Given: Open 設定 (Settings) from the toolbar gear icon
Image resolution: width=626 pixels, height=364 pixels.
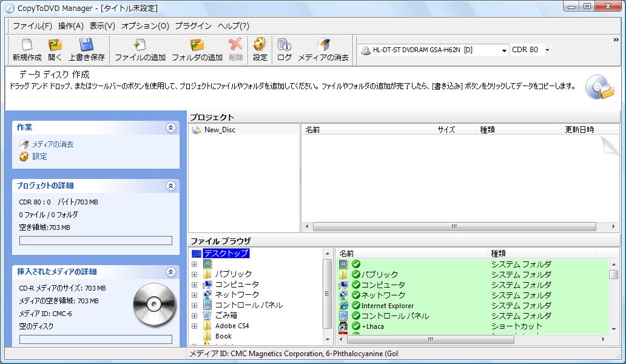Looking at the screenshot, I should 260,45.
